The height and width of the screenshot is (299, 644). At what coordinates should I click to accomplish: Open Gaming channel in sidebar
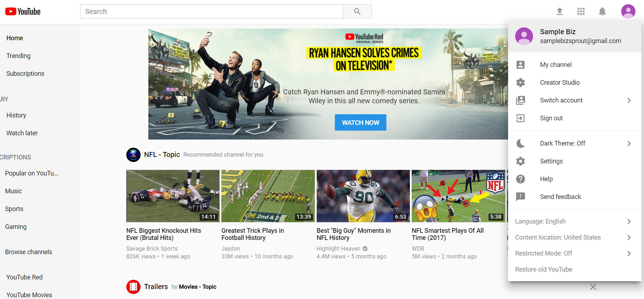(x=16, y=227)
